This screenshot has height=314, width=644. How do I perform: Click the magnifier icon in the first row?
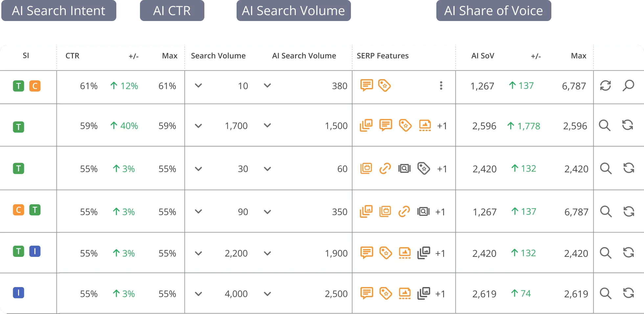pos(628,86)
